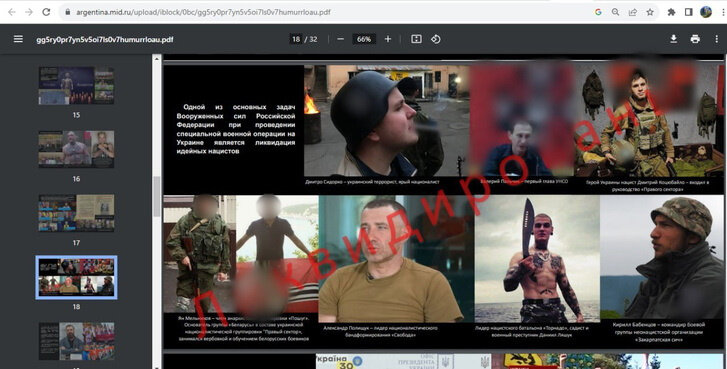Image resolution: width=727 pixels, height=369 pixels.
Task: Reload the PDF page
Action: pyautogui.click(x=46, y=13)
